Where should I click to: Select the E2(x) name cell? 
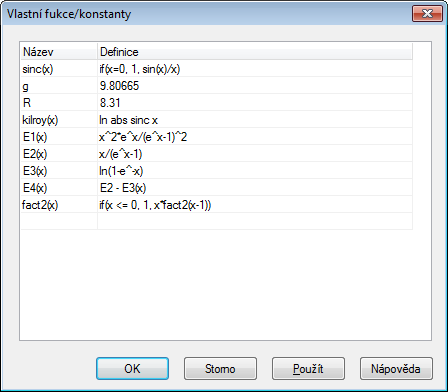59,154
